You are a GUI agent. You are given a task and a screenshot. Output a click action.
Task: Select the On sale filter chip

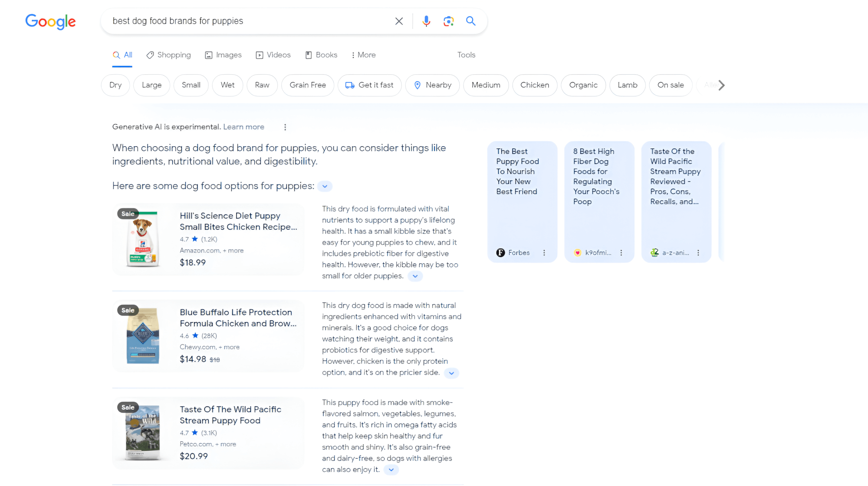(671, 85)
